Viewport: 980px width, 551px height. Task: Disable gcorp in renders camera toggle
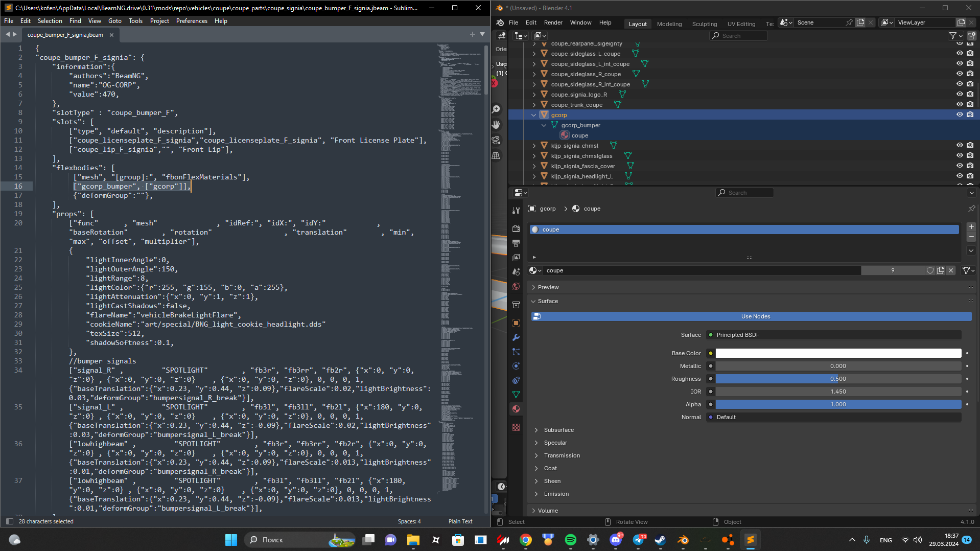pyautogui.click(x=970, y=115)
